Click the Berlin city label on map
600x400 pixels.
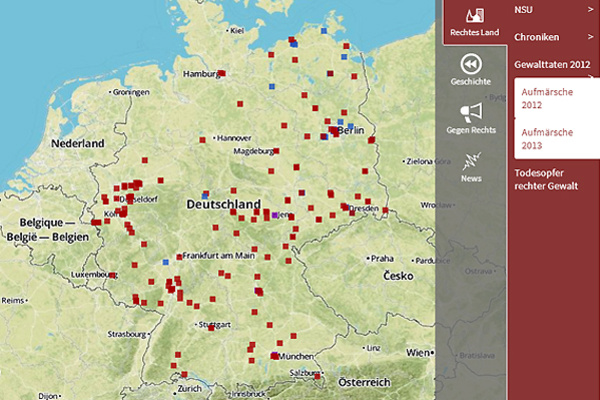coord(352,131)
